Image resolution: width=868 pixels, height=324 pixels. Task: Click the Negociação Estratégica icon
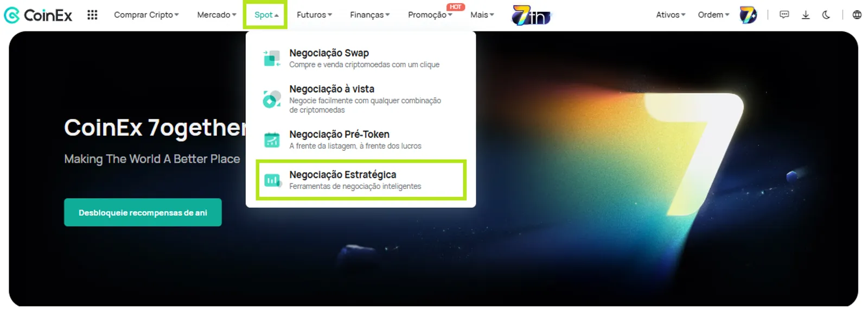tap(272, 180)
